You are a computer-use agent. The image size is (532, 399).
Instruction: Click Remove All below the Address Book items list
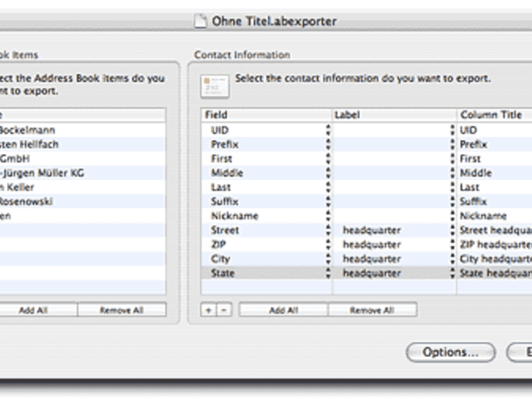point(122,310)
